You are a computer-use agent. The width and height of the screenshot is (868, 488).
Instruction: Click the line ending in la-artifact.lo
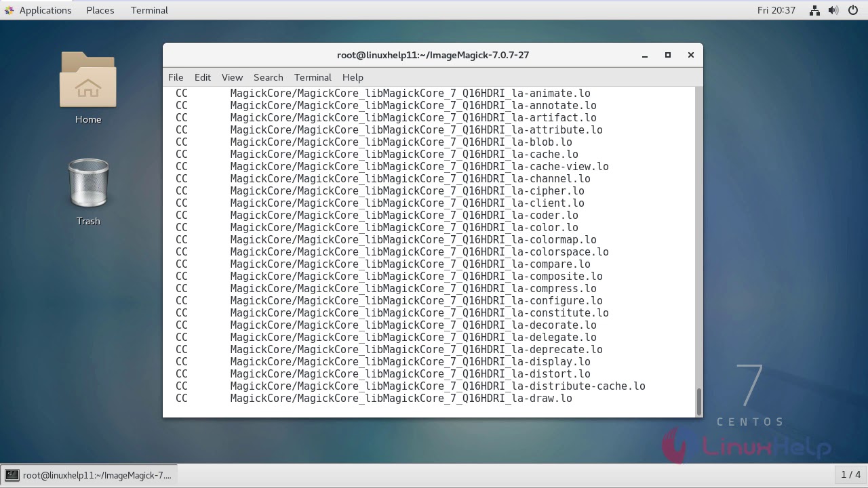386,118
